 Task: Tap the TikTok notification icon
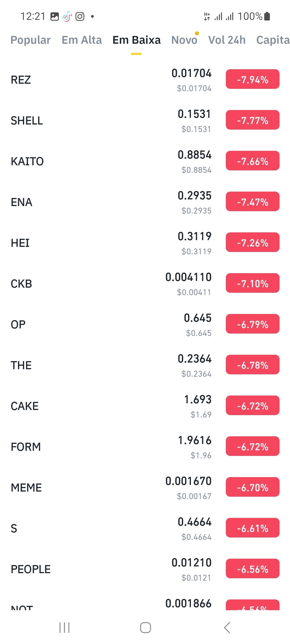coord(67,16)
